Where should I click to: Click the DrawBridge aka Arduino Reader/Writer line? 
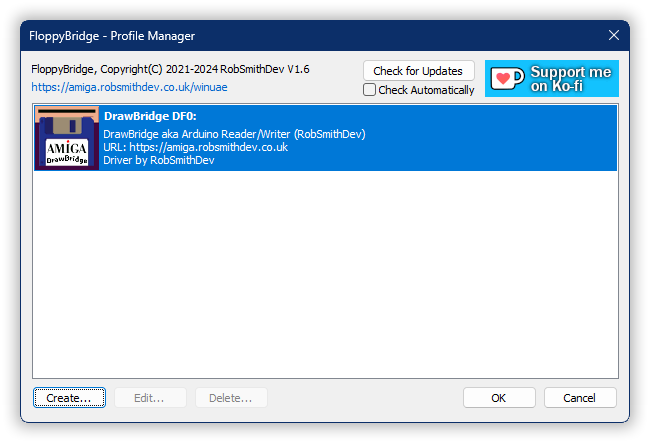point(234,134)
